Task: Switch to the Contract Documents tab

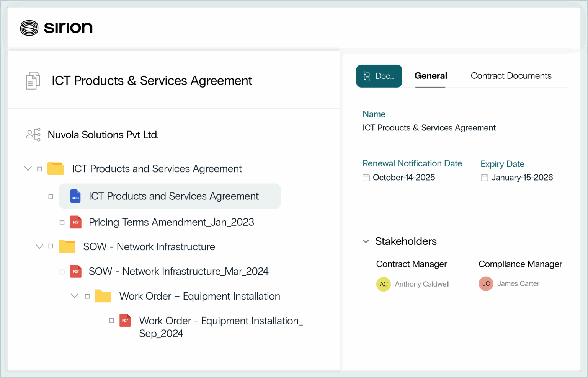Action: 511,76
